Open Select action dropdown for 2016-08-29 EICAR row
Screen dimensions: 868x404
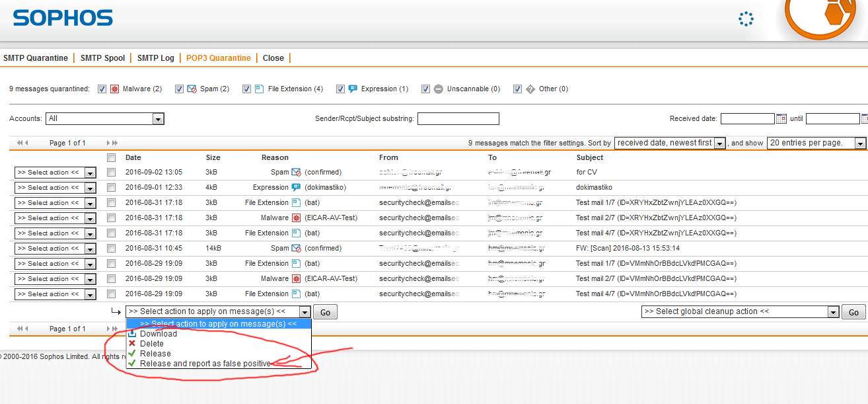55,279
